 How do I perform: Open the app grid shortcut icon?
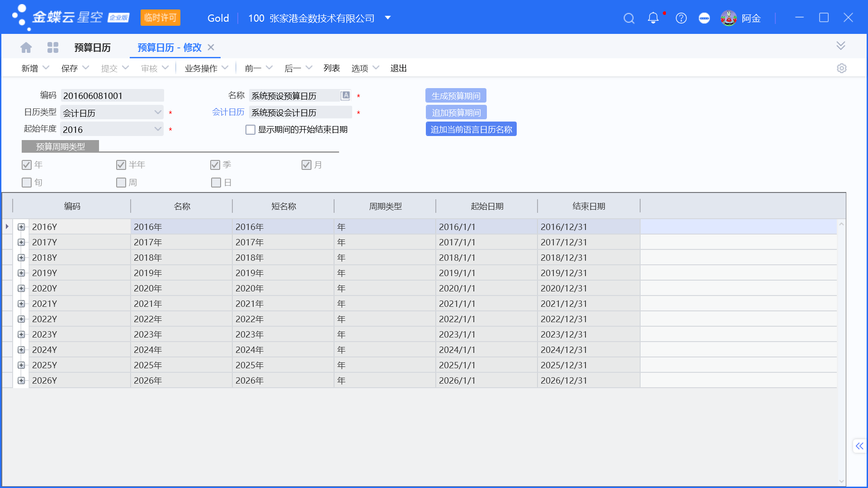coord(53,47)
